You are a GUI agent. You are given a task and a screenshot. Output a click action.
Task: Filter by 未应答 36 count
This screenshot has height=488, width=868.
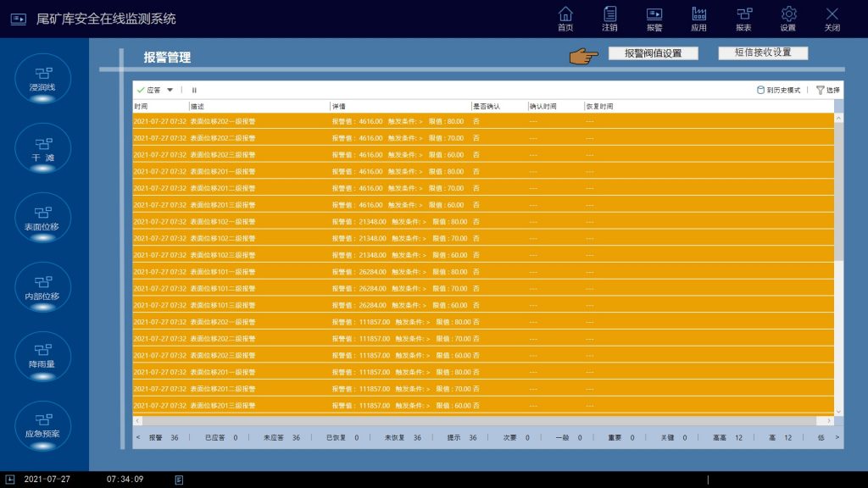[x=281, y=438]
